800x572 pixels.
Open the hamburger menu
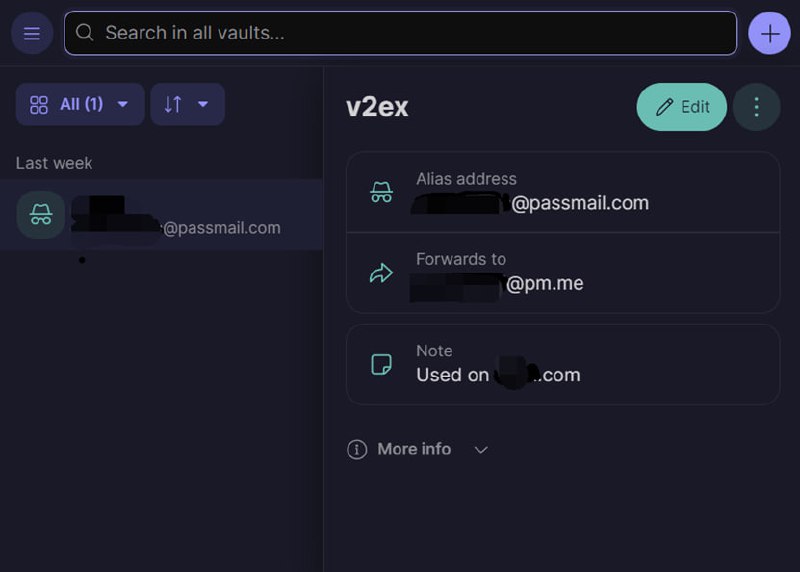pos(32,33)
